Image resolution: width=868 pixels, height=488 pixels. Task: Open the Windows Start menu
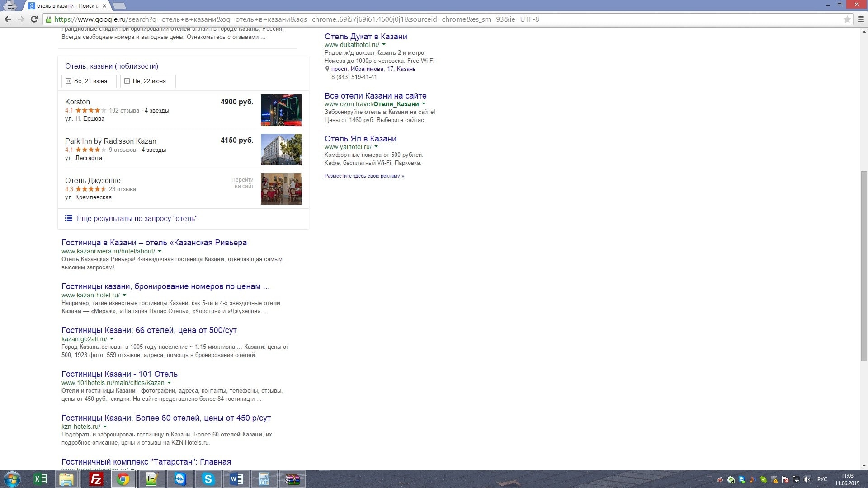click(x=12, y=479)
